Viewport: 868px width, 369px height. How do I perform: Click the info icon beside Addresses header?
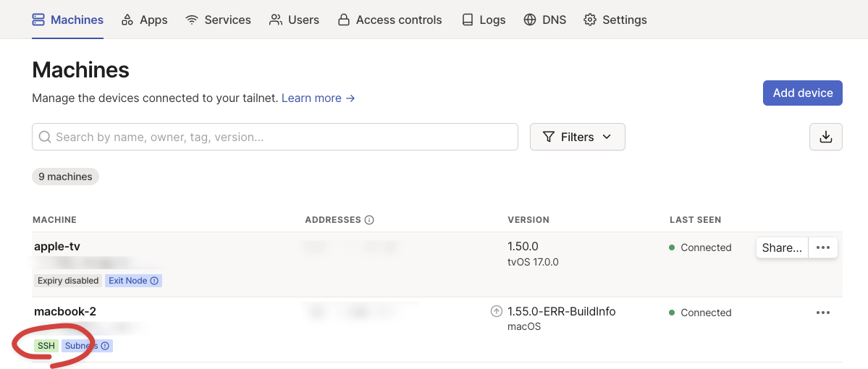tap(369, 220)
